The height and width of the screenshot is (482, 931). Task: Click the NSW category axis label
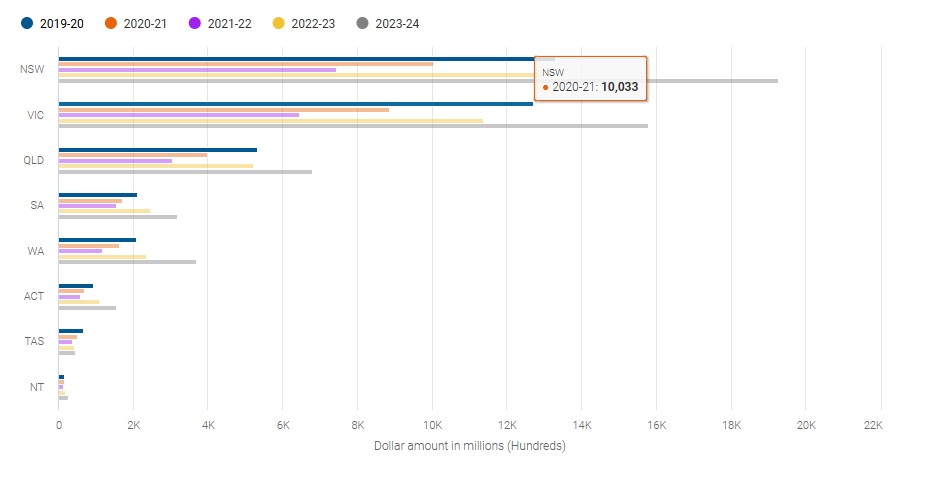[31, 70]
